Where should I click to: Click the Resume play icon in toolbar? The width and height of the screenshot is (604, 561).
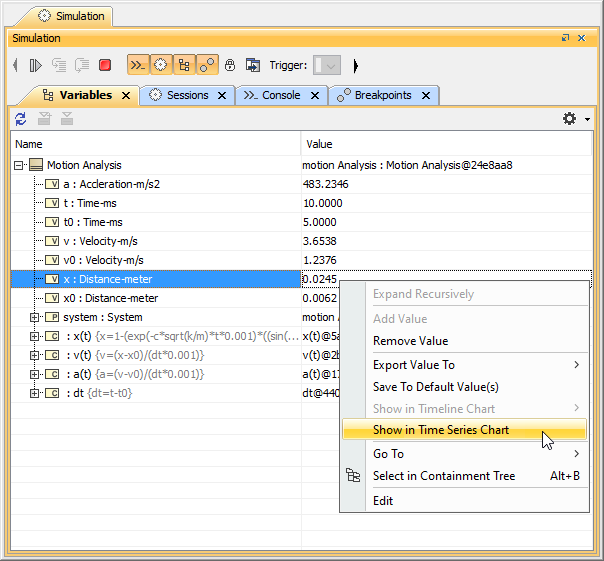tap(35, 65)
